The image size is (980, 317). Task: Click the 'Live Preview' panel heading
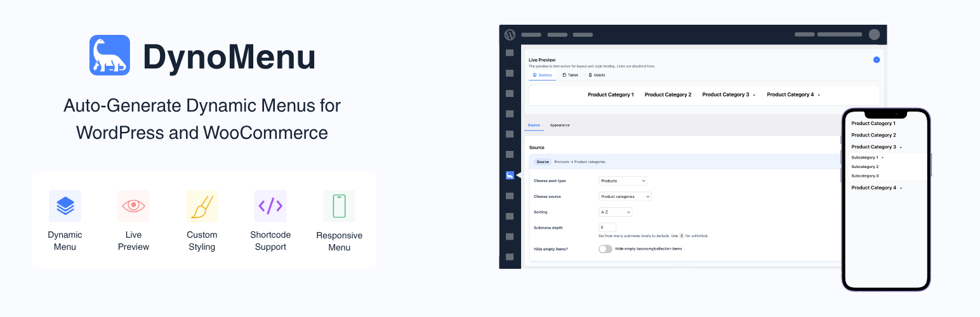(542, 60)
